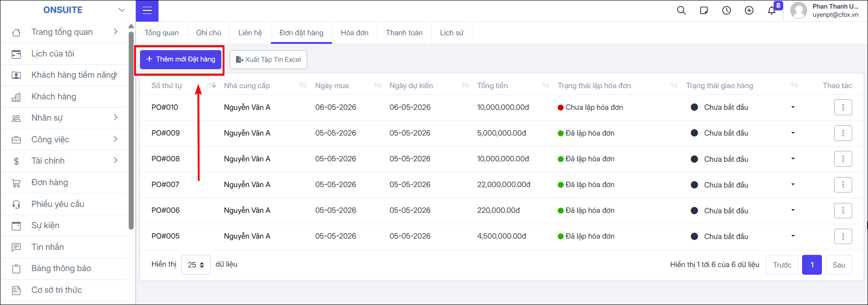This screenshot has height=305, width=868.
Task: Click Xuất Tập Tin Excel button
Action: click(268, 60)
